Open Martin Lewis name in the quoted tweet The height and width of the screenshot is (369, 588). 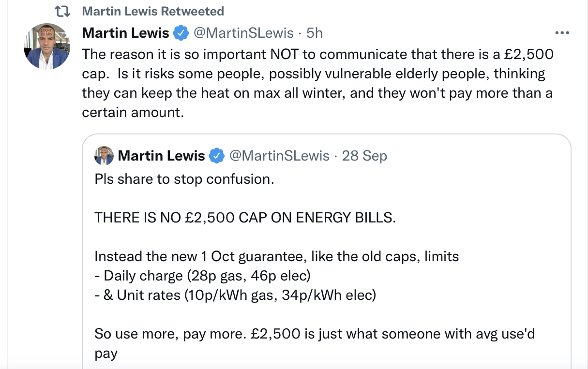161,156
